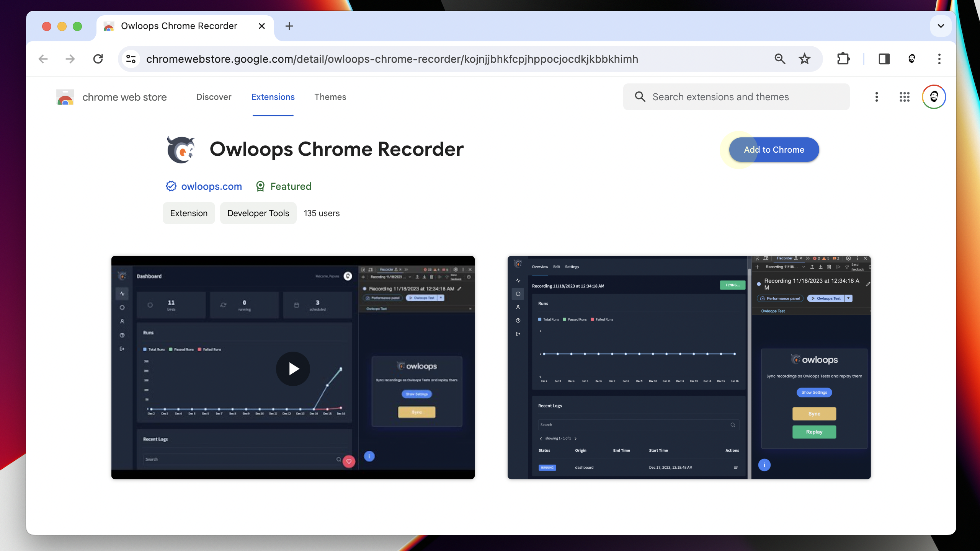Screen dimensions: 980x551
Task: Bookmark this page with the star icon
Action: pyautogui.click(x=804, y=59)
